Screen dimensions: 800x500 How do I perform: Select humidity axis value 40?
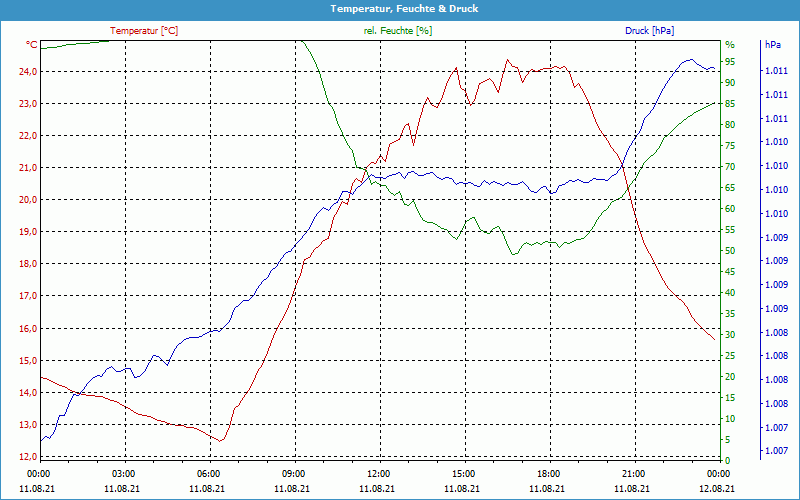click(x=730, y=293)
